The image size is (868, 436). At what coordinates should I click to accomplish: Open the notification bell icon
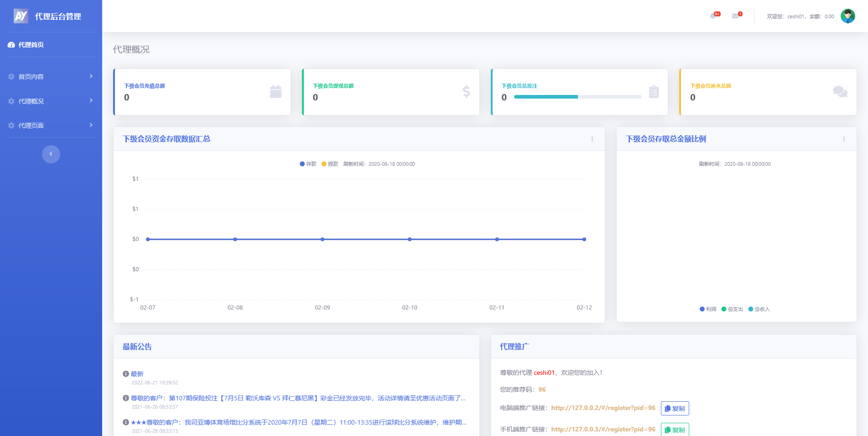tap(713, 16)
